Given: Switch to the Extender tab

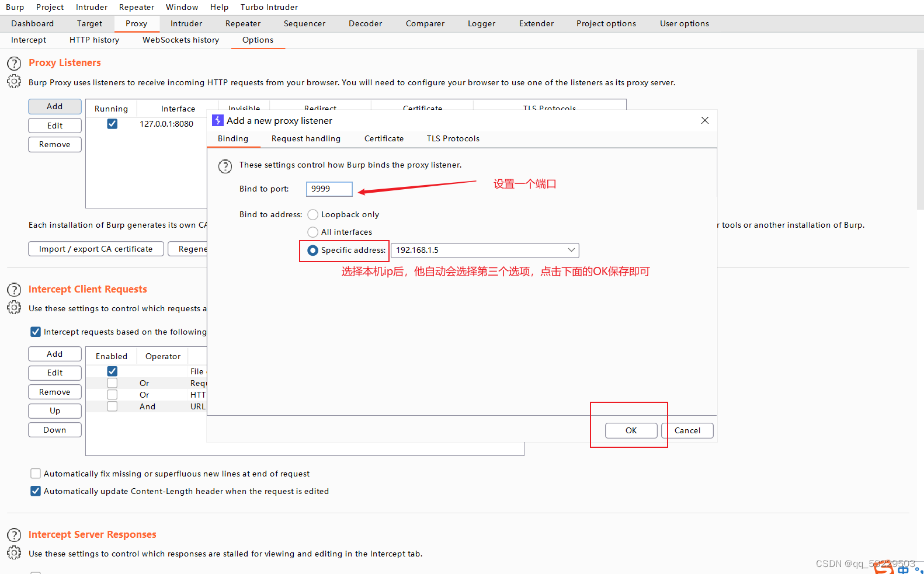Looking at the screenshot, I should point(536,23).
